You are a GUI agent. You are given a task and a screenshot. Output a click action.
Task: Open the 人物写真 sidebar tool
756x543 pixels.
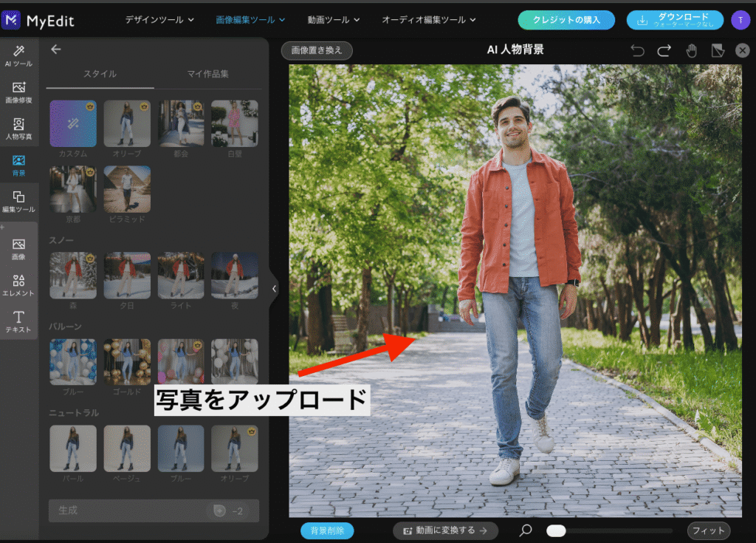(x=18, y=129)
